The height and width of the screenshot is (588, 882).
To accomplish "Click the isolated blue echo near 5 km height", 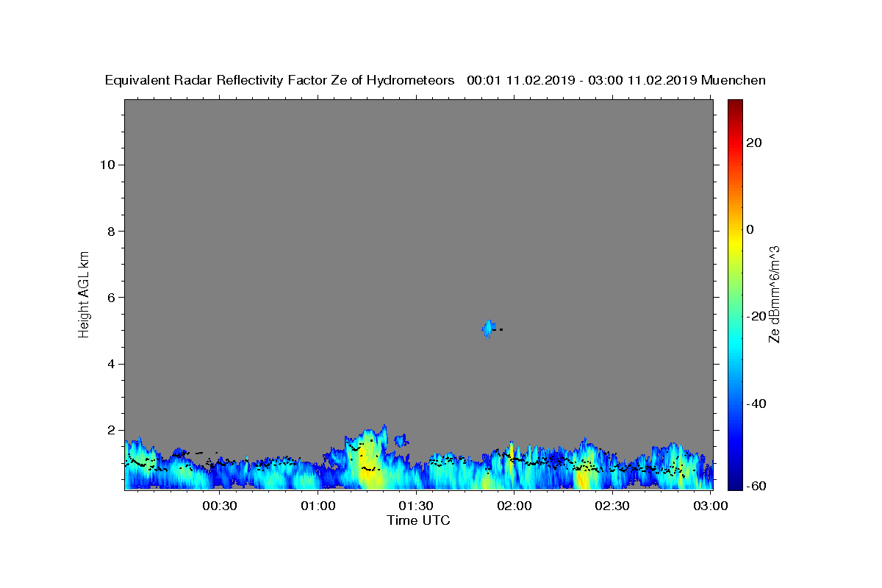I will [489, 329].
